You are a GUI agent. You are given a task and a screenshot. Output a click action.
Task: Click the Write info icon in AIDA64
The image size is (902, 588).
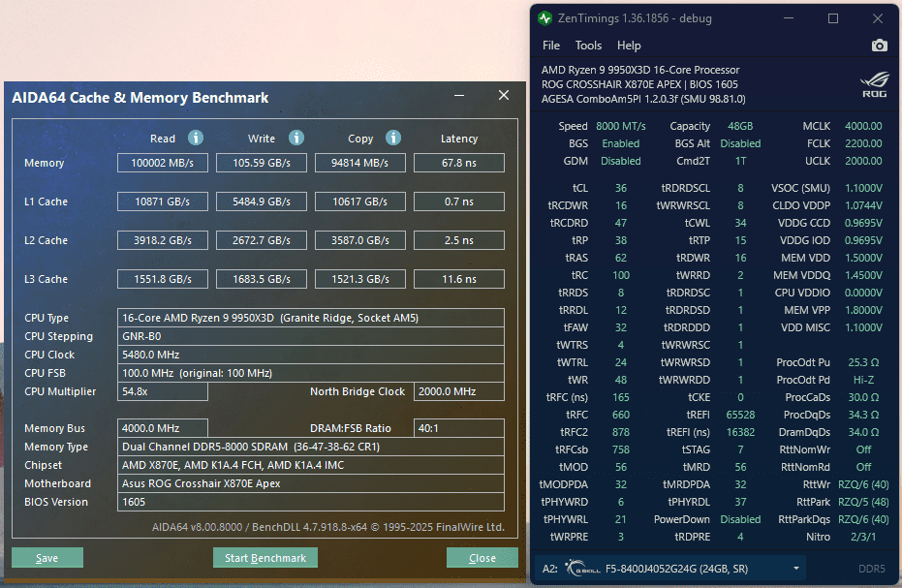click(296, 139)
